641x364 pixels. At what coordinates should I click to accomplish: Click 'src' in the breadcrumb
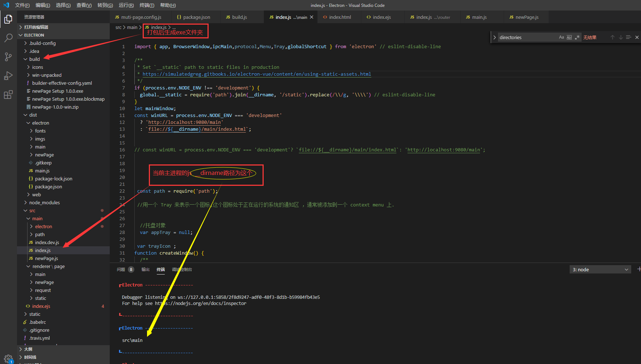(118, 28)
